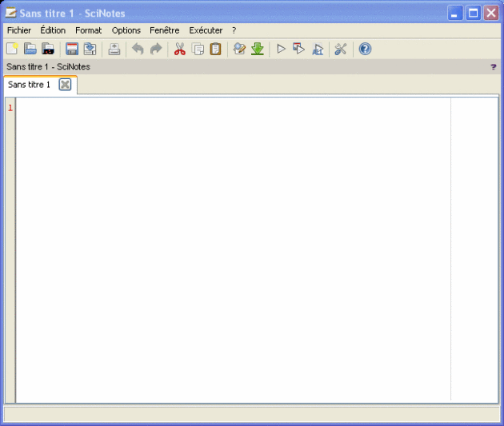
Task: Copy selection with the Copy icon
Action: point(198,49)
